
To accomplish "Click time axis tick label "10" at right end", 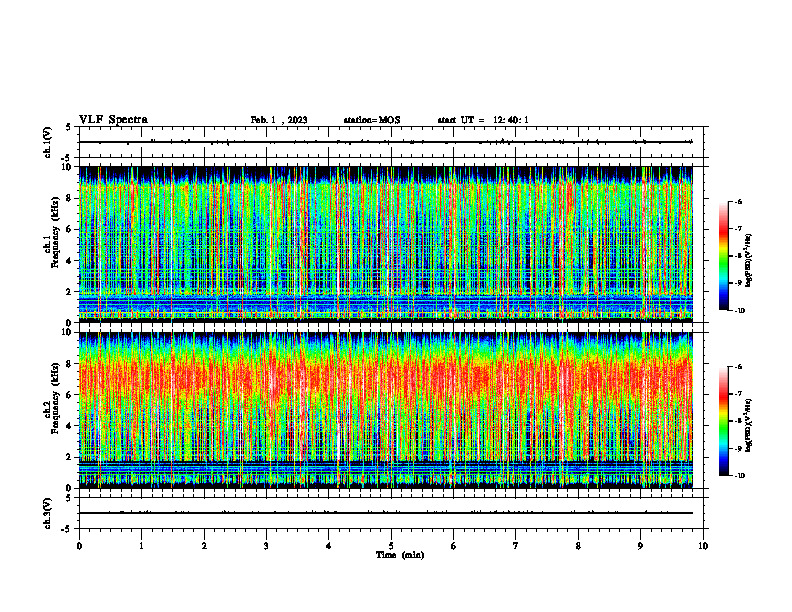I will tap(703, 546).
